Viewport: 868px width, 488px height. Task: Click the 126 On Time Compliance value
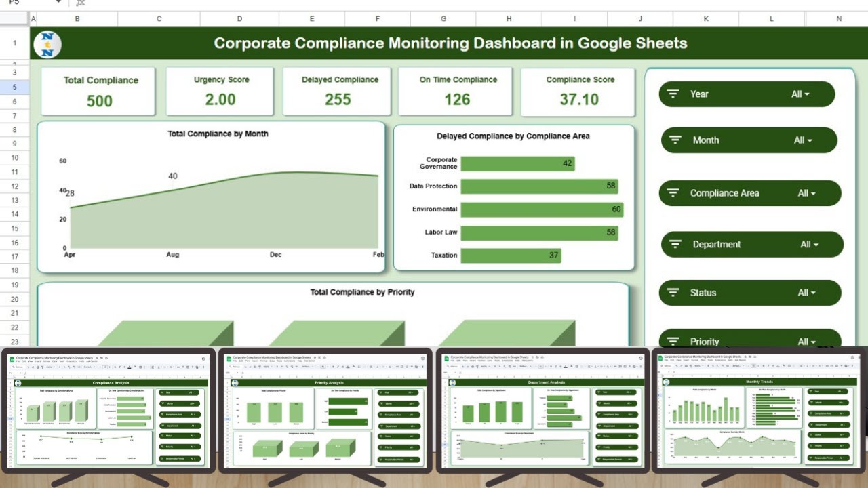pyautogui.click(x=457, y=100)
